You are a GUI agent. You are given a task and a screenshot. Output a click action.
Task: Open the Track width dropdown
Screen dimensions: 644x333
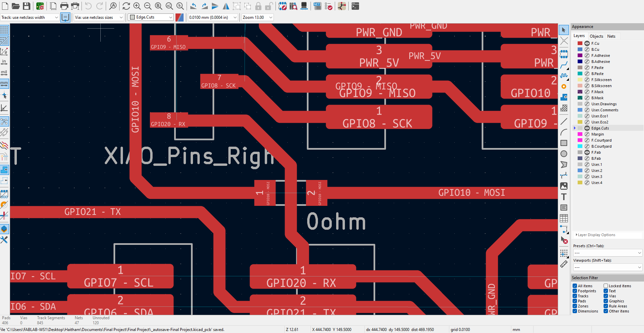30,17
